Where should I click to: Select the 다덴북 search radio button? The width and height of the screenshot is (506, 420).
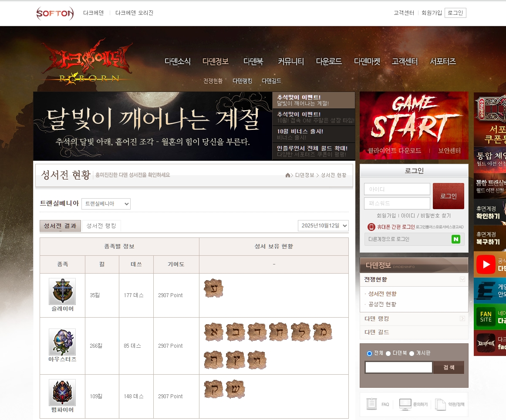coord(388,353)
